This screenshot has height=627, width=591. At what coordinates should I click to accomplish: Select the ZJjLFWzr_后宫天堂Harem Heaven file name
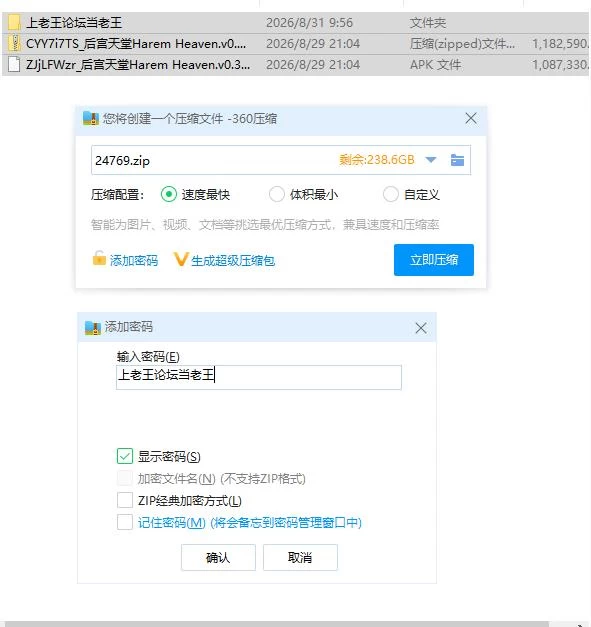[138, 64]
